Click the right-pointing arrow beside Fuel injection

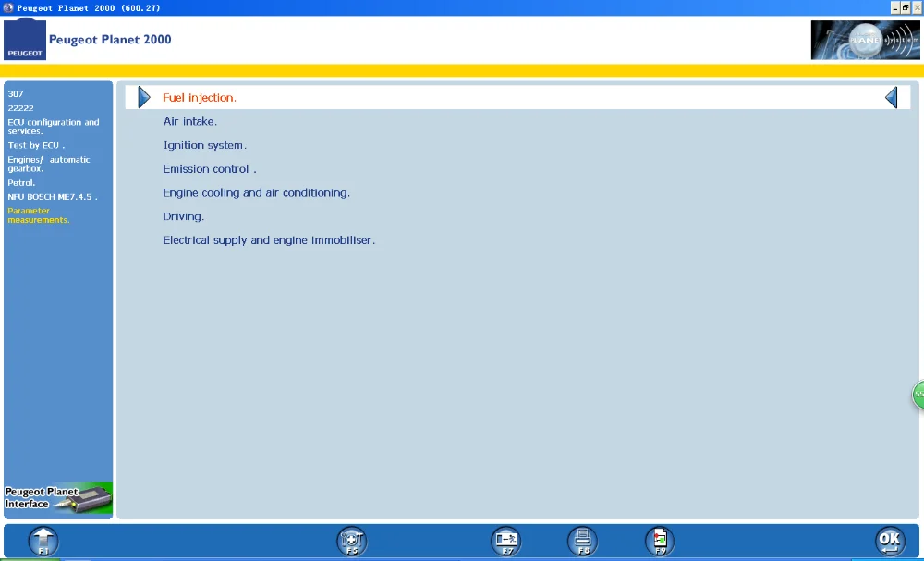click(x=144, y=97)
